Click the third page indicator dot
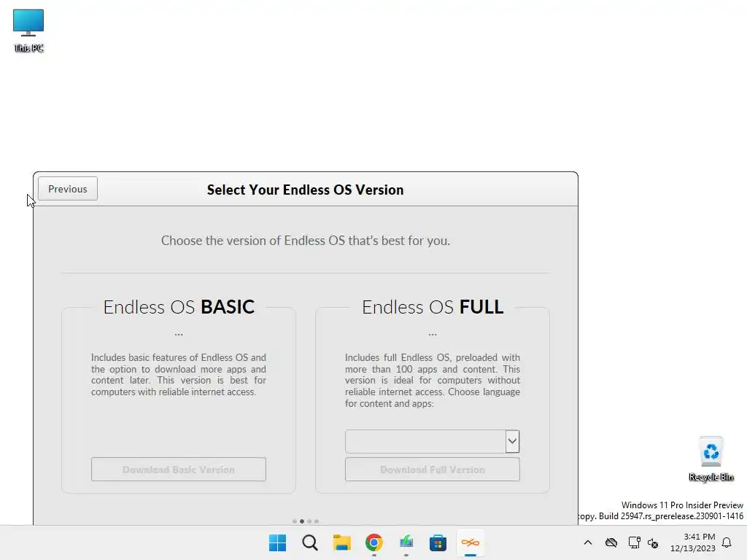 [309, 521]
